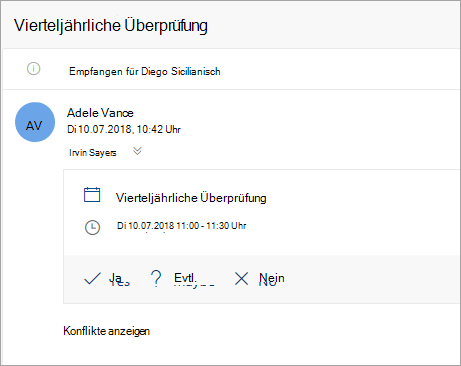The width and height of the screenshot is (461, 366).
Task: Click 'Vierteljährliche Überprüfung' title inside the invitation card
Action: [191, 197]
